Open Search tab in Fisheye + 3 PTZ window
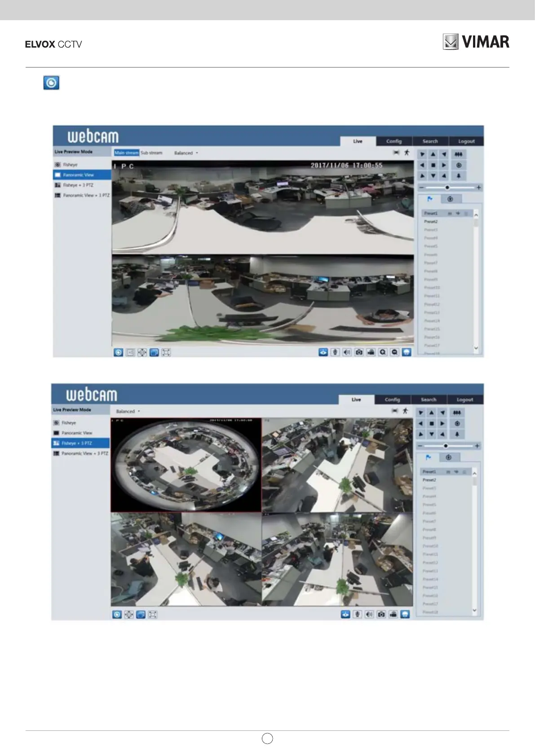The height and width of the screenshot is (756, 535). pos(429,400)
